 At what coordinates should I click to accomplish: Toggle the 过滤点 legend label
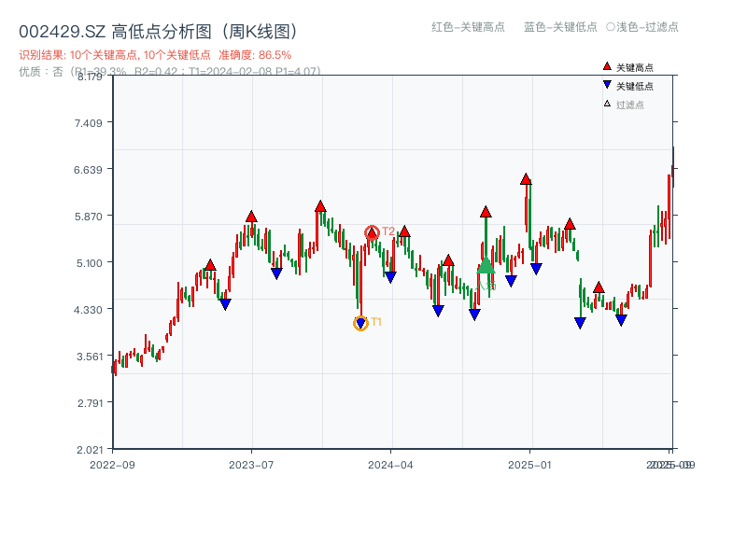tap(629, 105)
